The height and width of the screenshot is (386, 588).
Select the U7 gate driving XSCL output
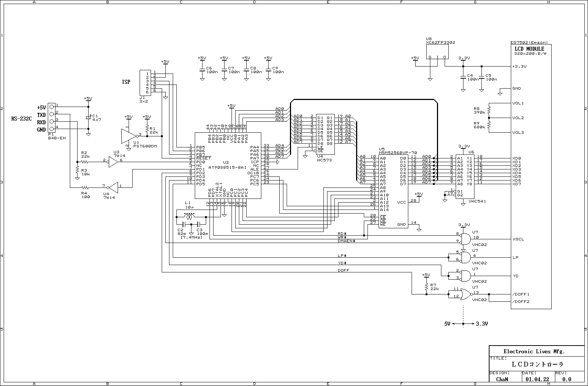click(465, 239)
